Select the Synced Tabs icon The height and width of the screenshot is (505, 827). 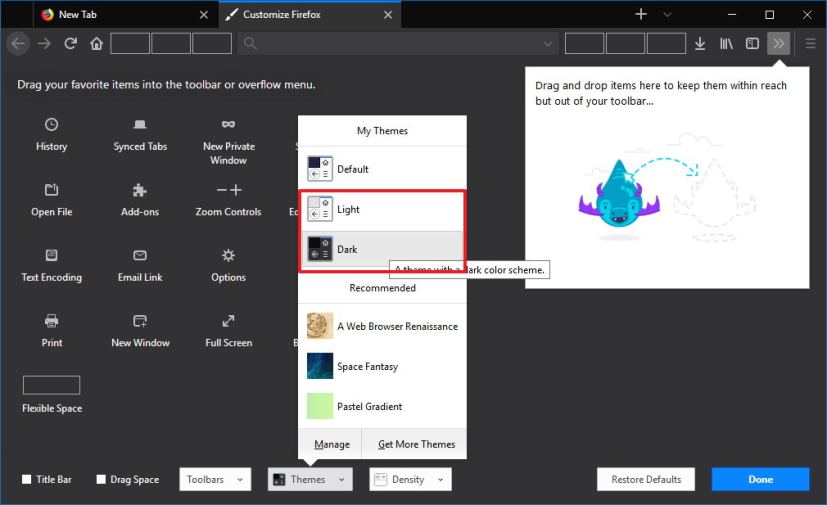point(140,125)
